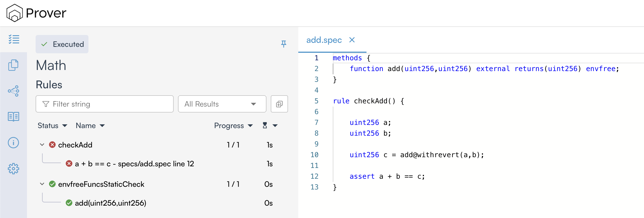Click the expand all rules icon button
644x218 pixels.
tap(279, 104)
